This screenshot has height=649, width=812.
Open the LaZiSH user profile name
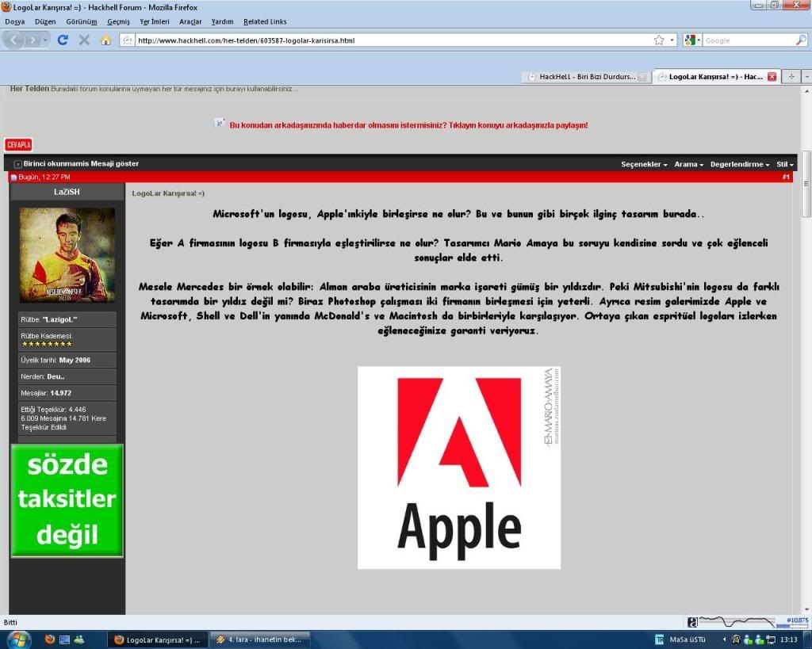(x=67, y=192)
